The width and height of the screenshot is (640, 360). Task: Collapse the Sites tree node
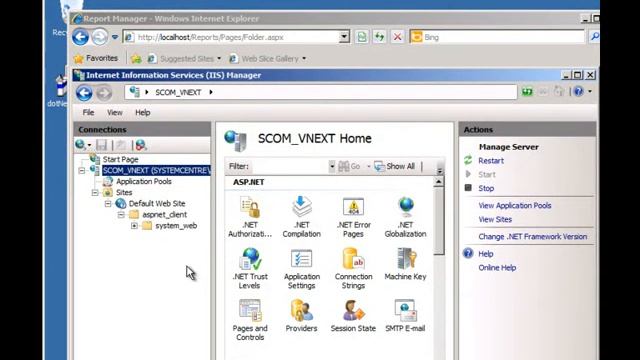(95, 192)
